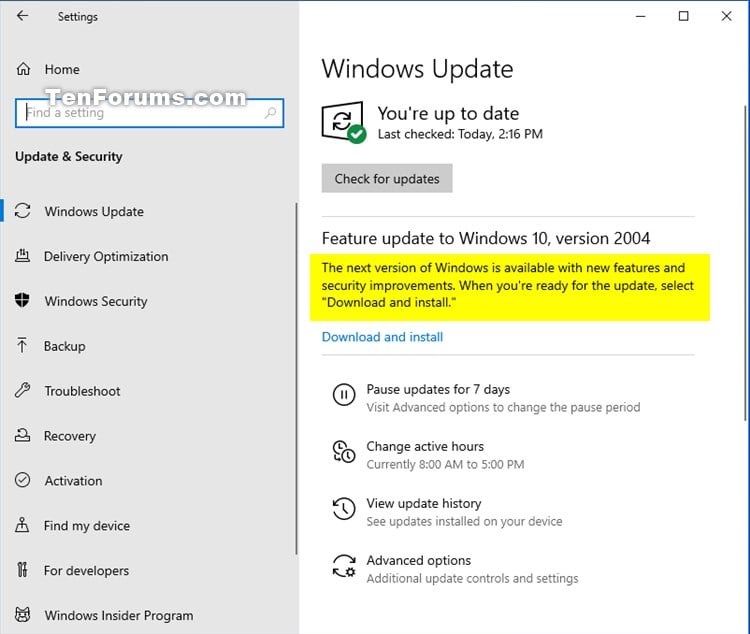Viewport: 750px width, 634px height.
Task: Open the Recovery settings page
Action: 70,436
